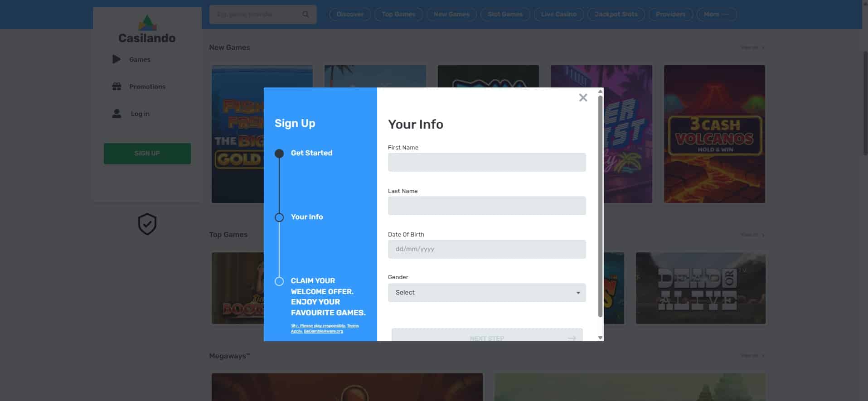Screen dimensions: 868x401
Task: Click the green SIGN UP button
Action: 147,154
